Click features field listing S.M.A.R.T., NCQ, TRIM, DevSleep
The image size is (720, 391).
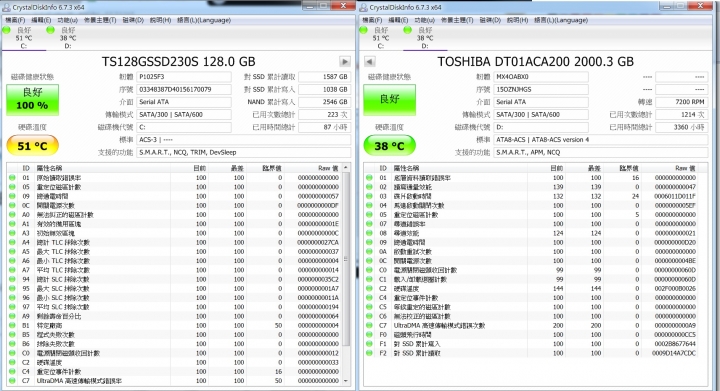point(243,152)
